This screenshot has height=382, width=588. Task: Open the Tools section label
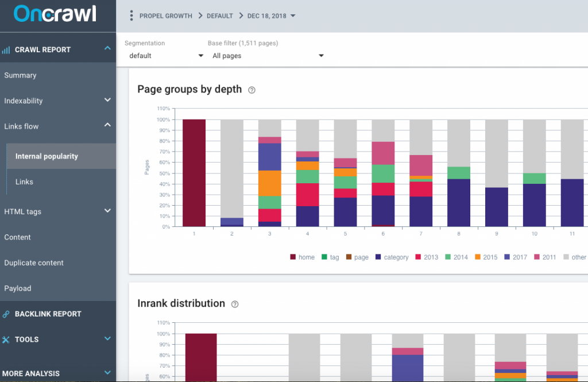click(x=26, y=339)
